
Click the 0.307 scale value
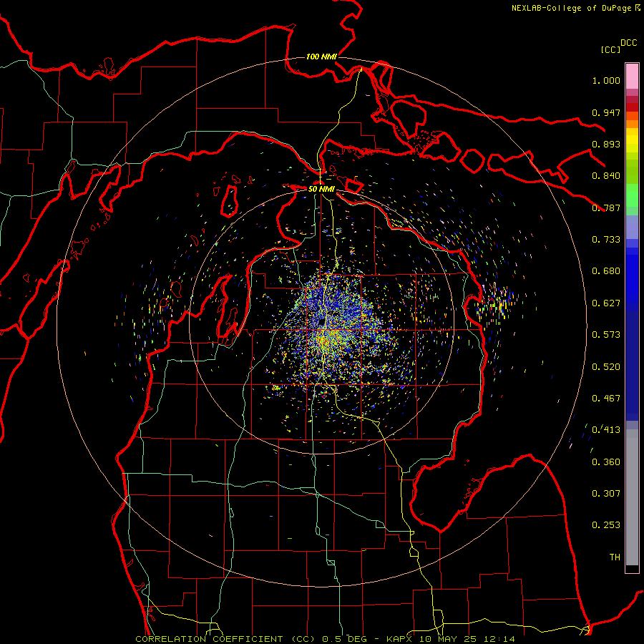[x=606, y=494]
